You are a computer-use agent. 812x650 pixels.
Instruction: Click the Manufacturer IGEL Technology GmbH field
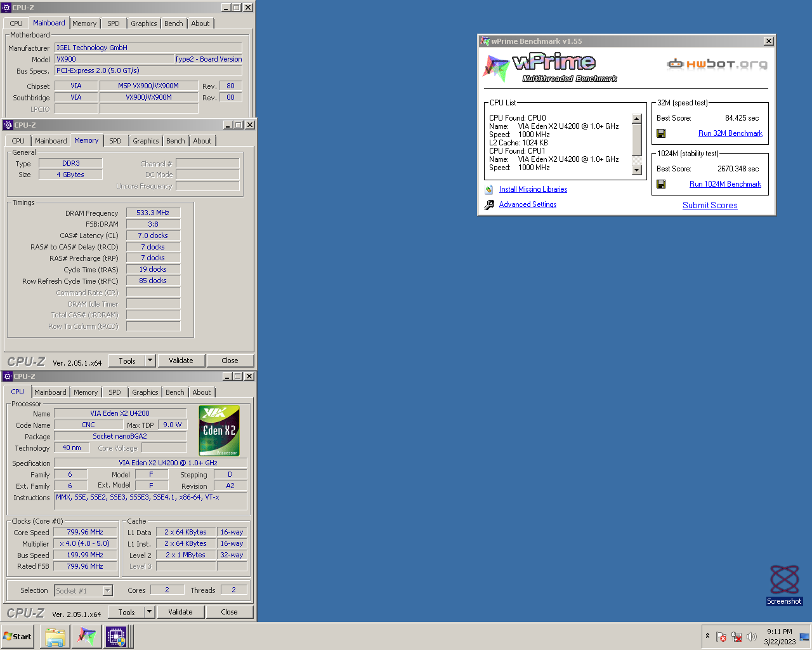point(148,48)
